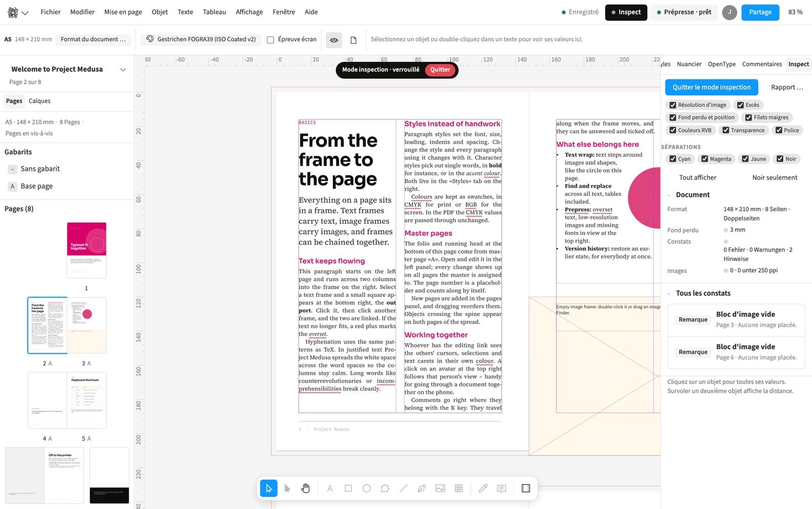This screenshot has width=812, height=509.
Task: Toggle the Couleurs RVB check
Action: pos(690,130)
